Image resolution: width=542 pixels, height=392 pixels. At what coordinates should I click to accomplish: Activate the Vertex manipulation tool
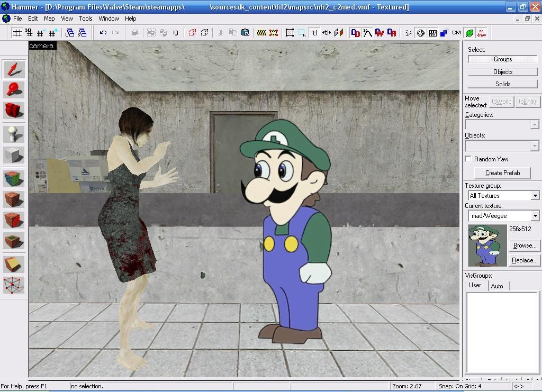tap(14, 285)
